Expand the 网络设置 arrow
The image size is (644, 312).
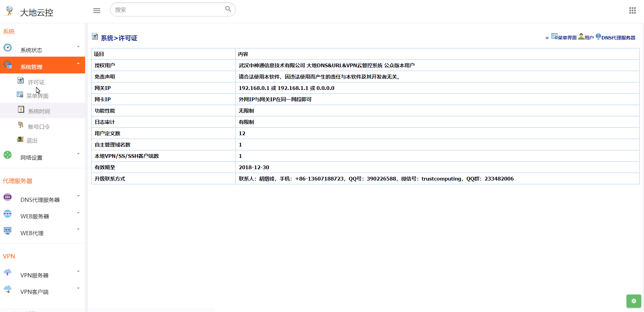tap(78, 154)
